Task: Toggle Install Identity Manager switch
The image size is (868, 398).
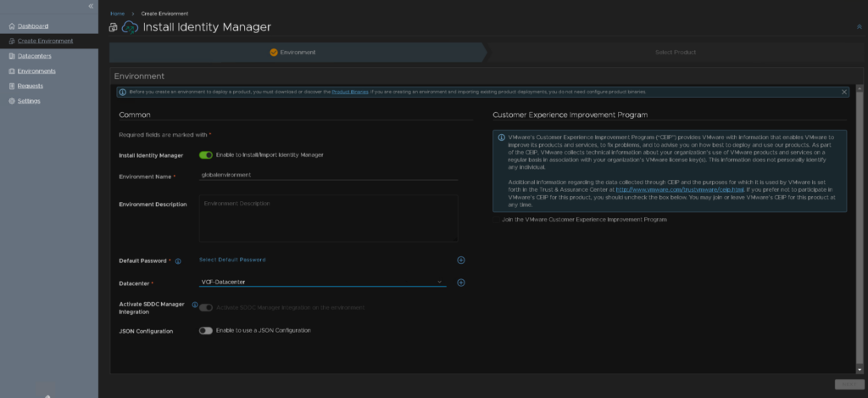Action: click(x=206, y=155)
